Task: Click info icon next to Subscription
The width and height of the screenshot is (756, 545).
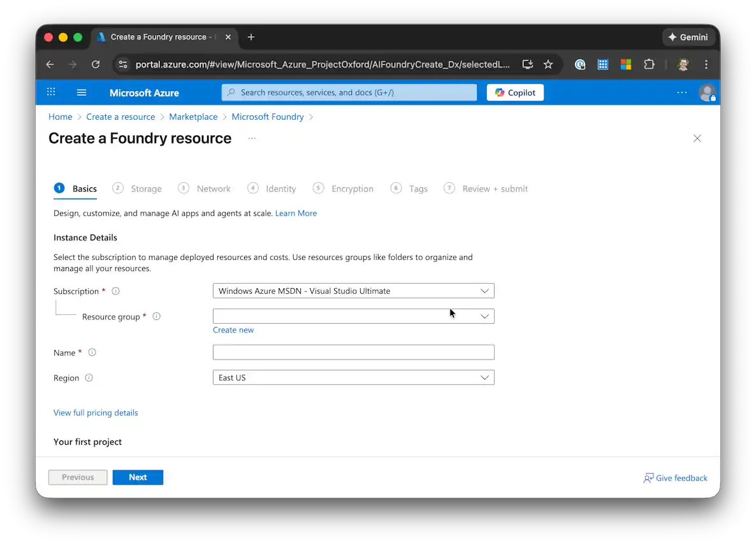Action: click(x=115, y=291)
